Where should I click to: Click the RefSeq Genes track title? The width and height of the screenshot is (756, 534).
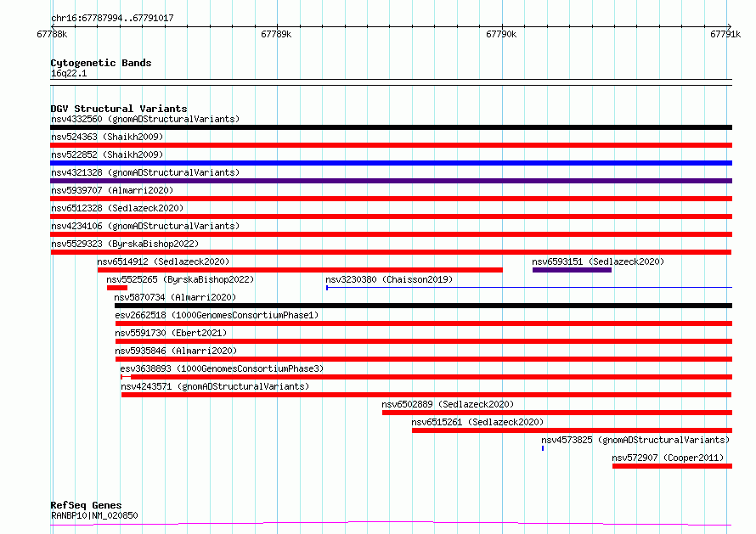(x=86, y=506)
